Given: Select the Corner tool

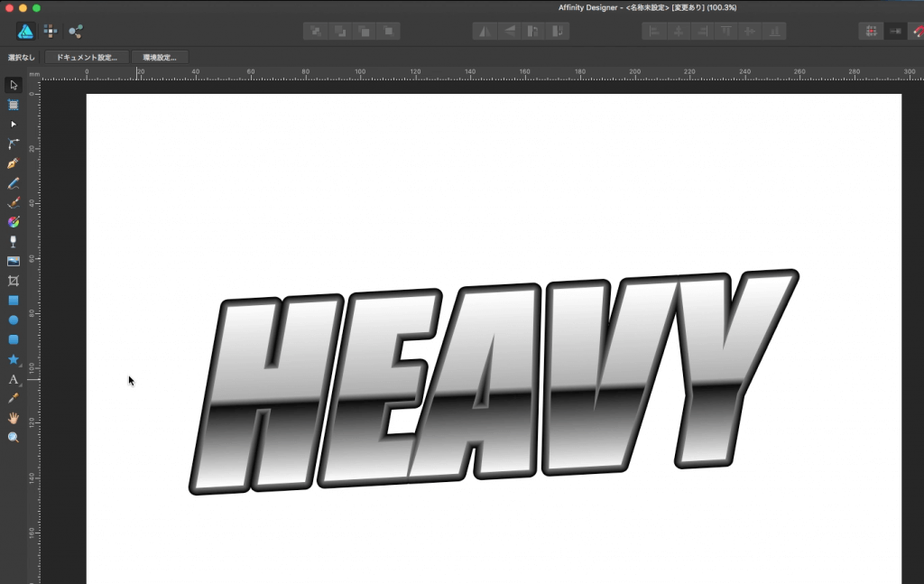Looking at the screenshot, I should point(14,144).
